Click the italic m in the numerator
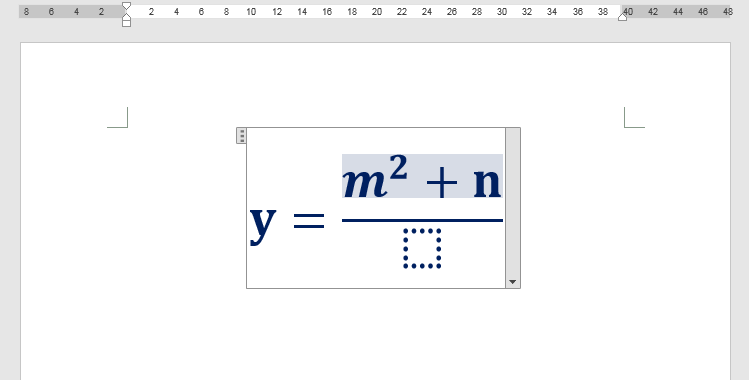 (x=365, y=183)
